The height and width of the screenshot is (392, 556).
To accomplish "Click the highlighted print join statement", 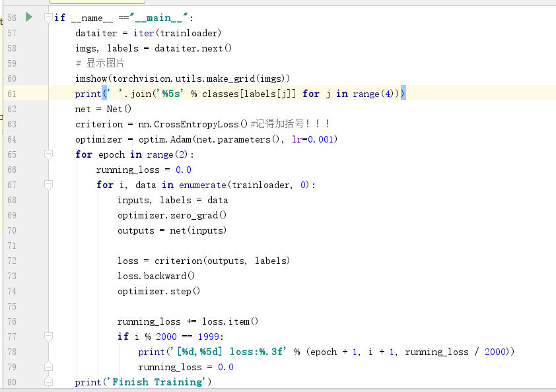I will pos(240,94).
